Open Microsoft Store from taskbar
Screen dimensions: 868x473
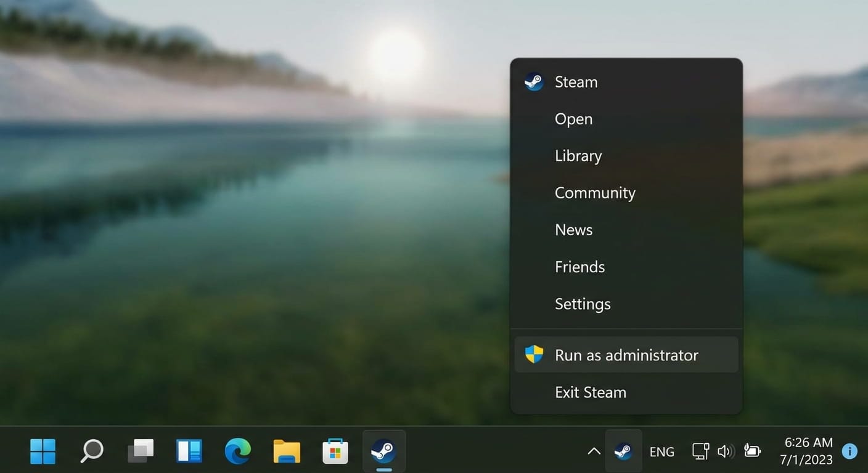tap(335, 451)
